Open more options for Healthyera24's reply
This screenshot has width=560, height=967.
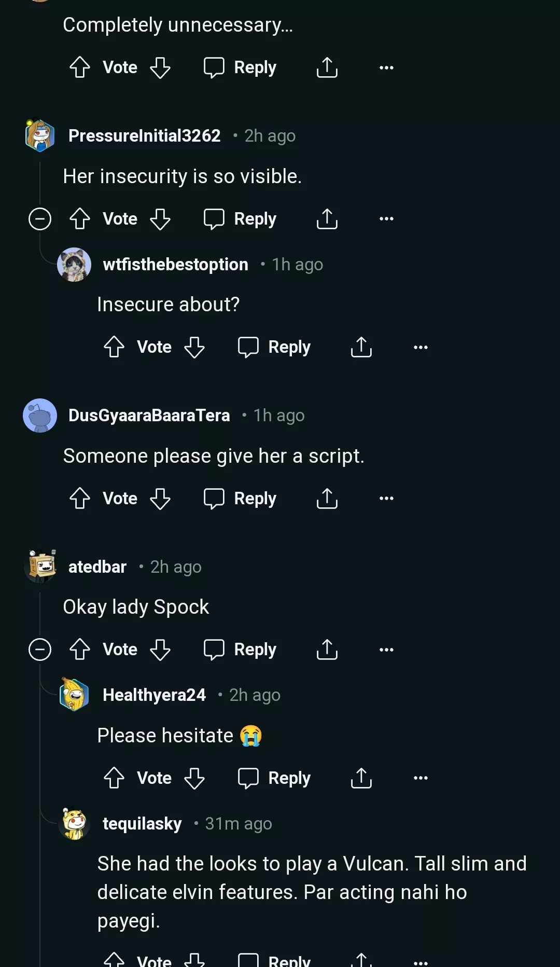pos(420,778)
